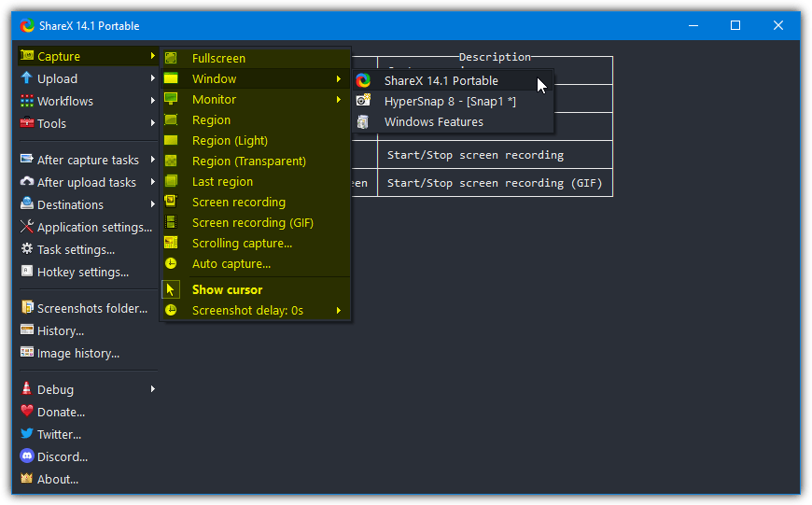Click the Hotkey settings key icon
This screenshot has height=505, width=812.
(x=27, y=271)
